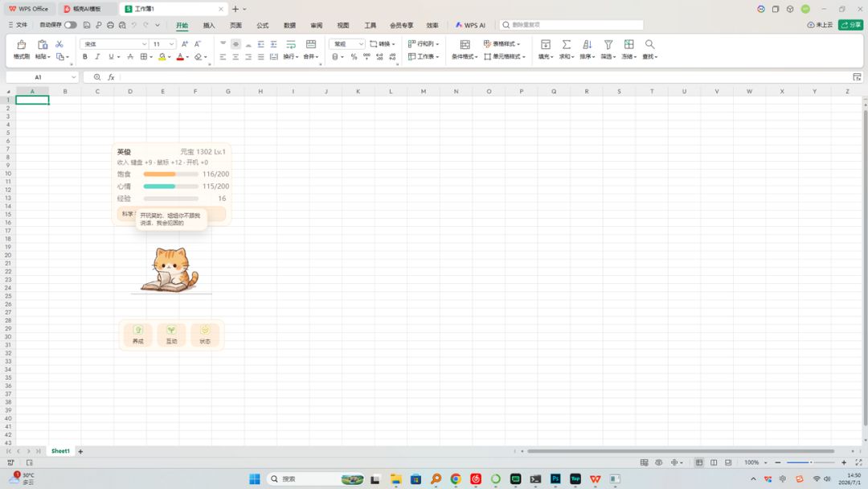The height and width of the screenshot is (489, 868).
Task: Click the cat pet's Status button
Action: (x=205, y=335)
